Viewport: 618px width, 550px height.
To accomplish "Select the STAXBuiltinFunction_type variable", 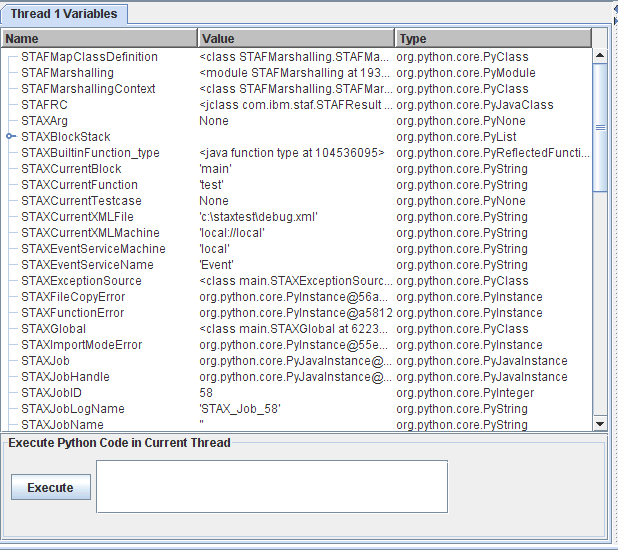I will pos(90,153).
